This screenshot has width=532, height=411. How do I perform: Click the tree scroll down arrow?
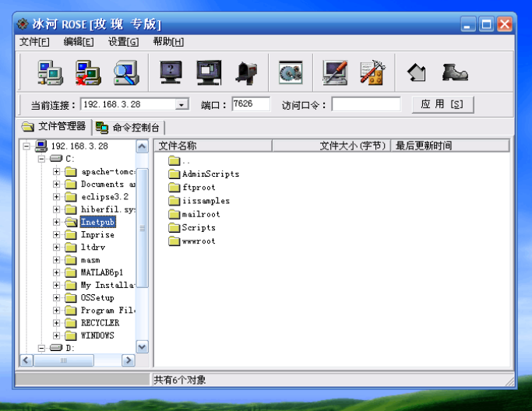coord(143,347)
